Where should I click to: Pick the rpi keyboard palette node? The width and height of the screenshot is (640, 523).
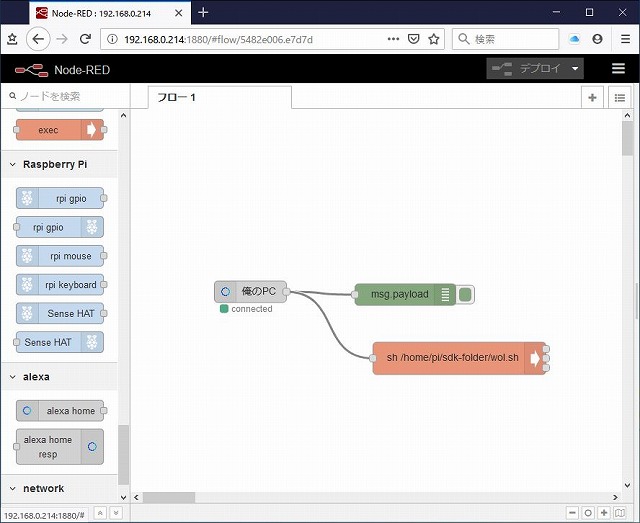point(60,285)
